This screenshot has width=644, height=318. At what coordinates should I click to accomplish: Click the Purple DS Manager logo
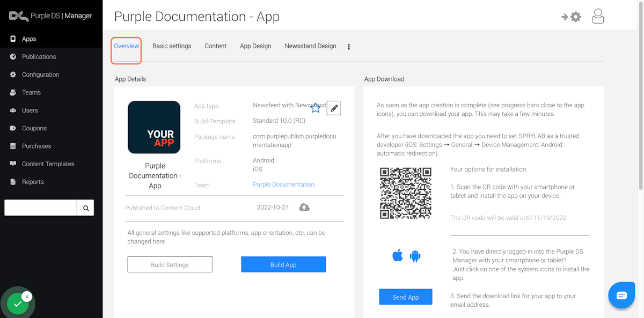(x=50, y=16)
